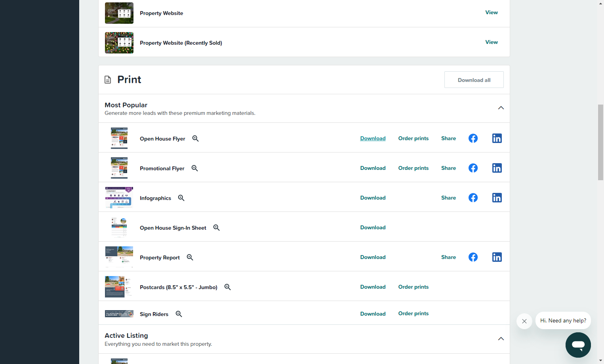Share Promotional Flyer on LinkedIn
Image resolution: width=604 pixels, height=364 pixels.
(x=497, y=168)
